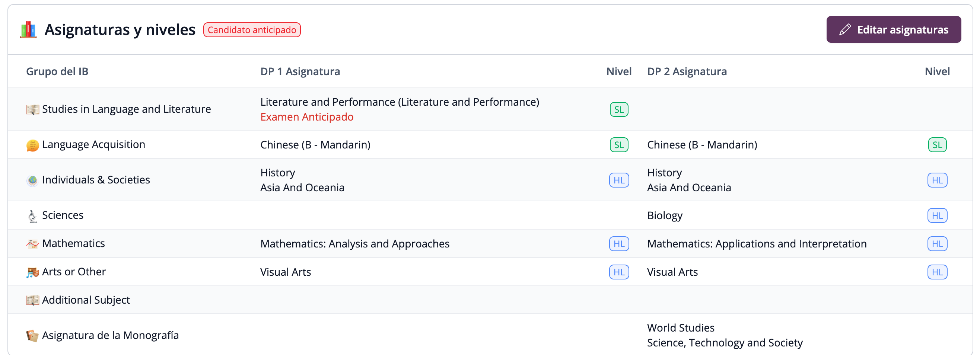Screen dimensions: 980x355
Task: Click the Studies in Language and Literature book icon
Action: click(33, 109)
